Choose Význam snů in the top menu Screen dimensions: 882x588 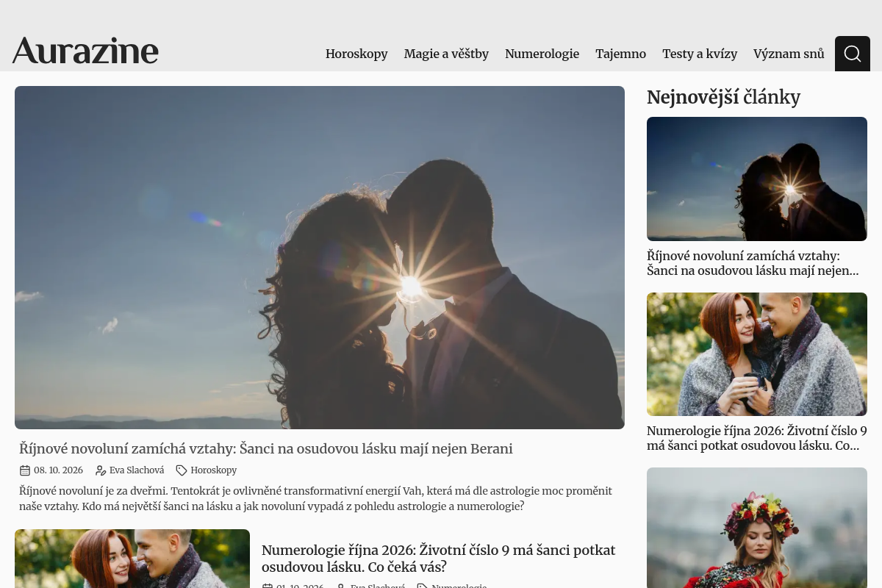(x=789, y=54)
